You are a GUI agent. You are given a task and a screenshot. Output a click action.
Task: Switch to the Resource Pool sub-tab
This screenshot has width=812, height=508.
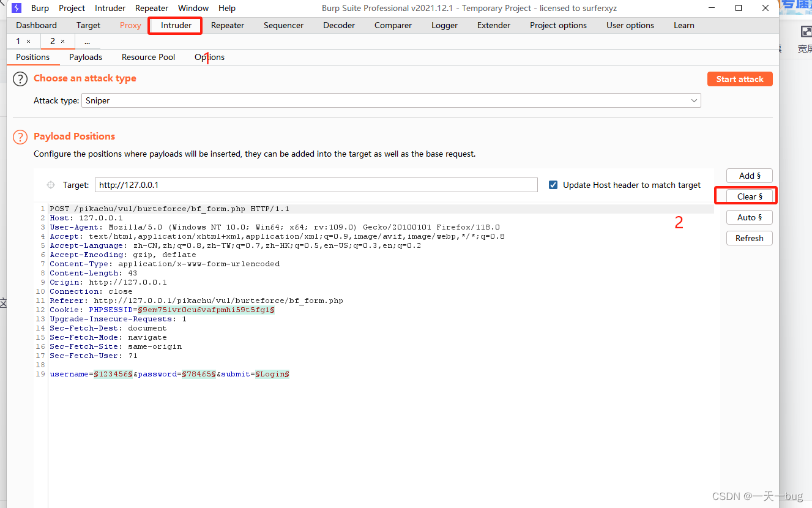point(149,57)
